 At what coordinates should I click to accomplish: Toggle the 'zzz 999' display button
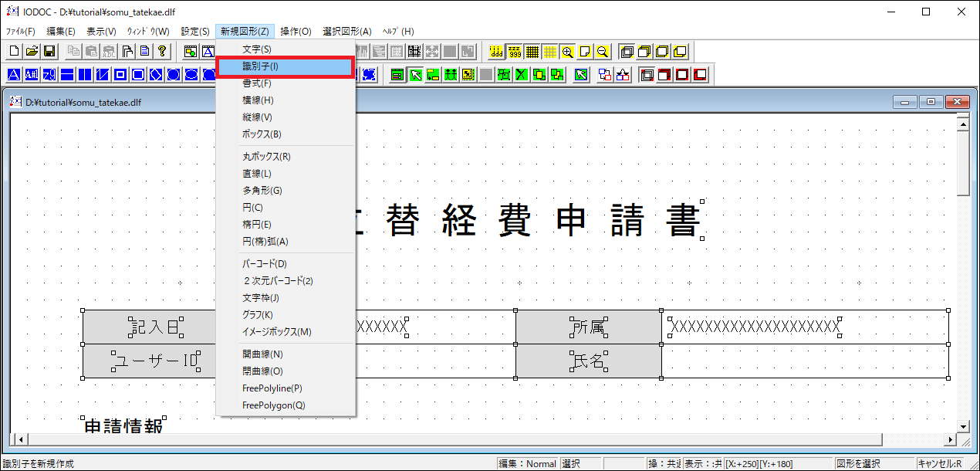tap(515, 52)
